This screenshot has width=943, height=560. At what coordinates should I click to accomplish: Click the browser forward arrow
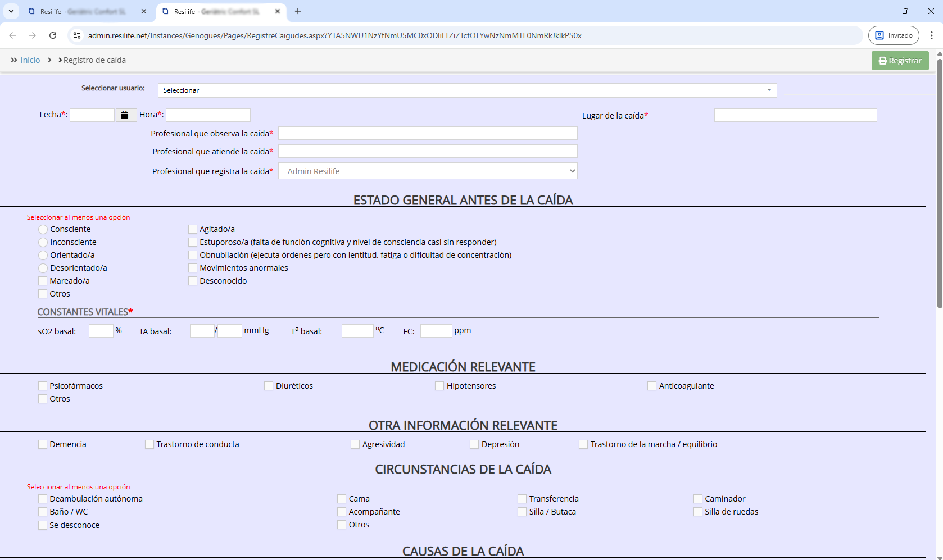(33, 35)
